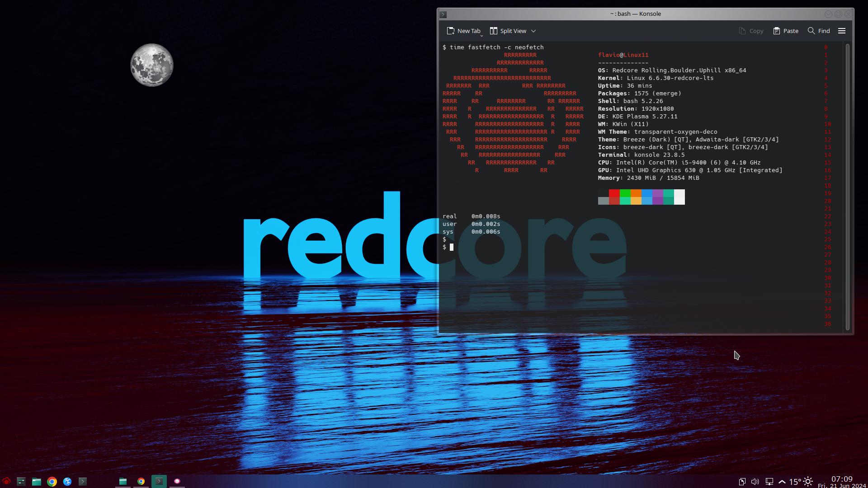The image size is (868, 488).
Task: Launch System Settings from the panel
Action: pyautogui.click(x=21, y=481)
